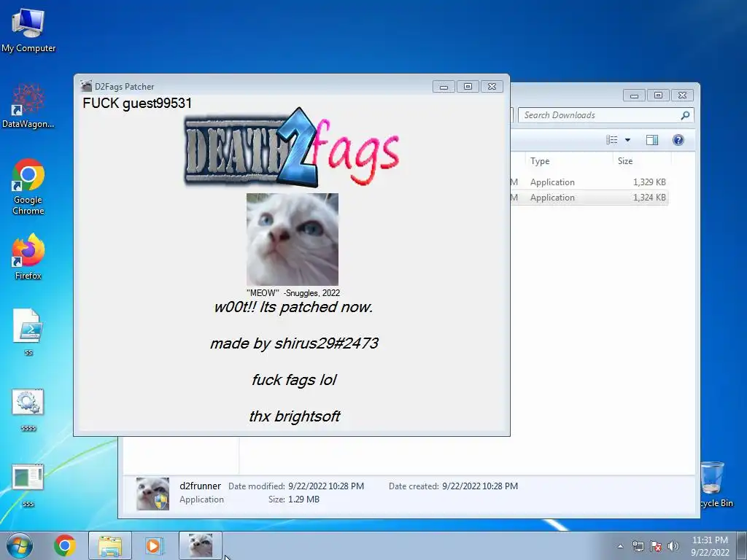Click the Size 1.29 MB value
Screen dimensions: 747x560
tap(303, 499)
